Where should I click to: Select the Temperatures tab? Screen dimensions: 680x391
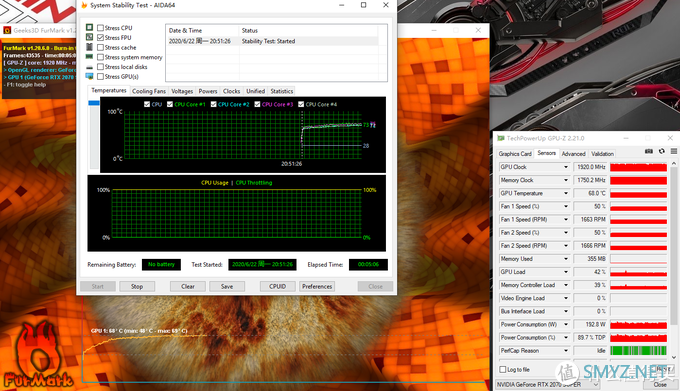pos(109,90)
